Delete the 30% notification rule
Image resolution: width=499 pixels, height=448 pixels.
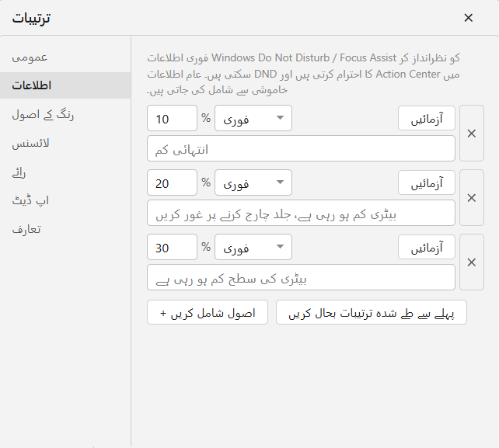(x=472, y=262)
